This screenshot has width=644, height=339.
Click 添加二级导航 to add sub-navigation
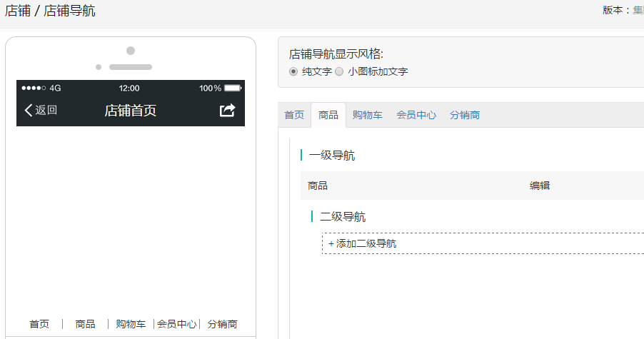click(362, 243)
